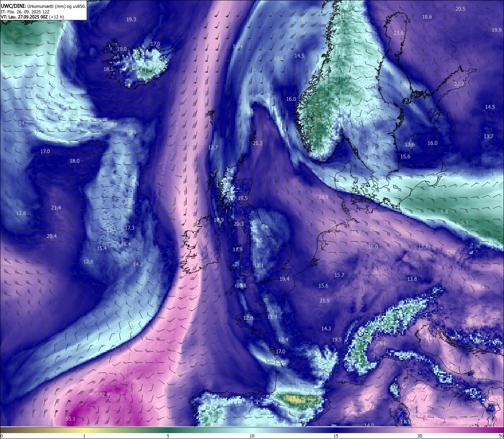Screen dimensions: 504x439
Task: Click the 19.9 value label
Action: tap(497, 30)
